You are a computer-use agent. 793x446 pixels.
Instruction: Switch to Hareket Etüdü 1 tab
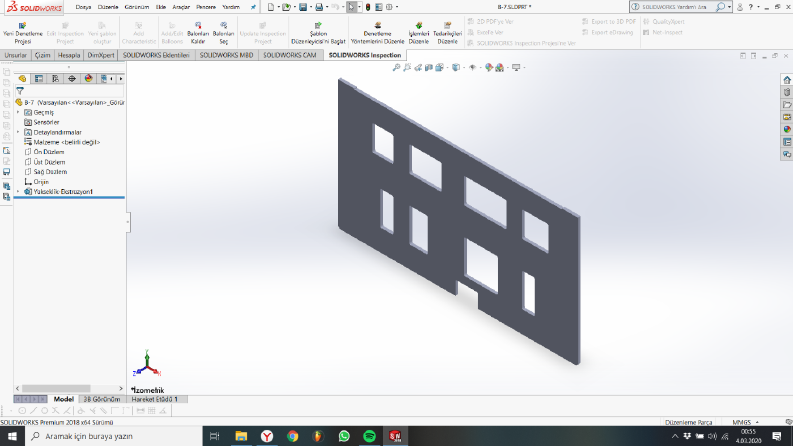[155, 399]
